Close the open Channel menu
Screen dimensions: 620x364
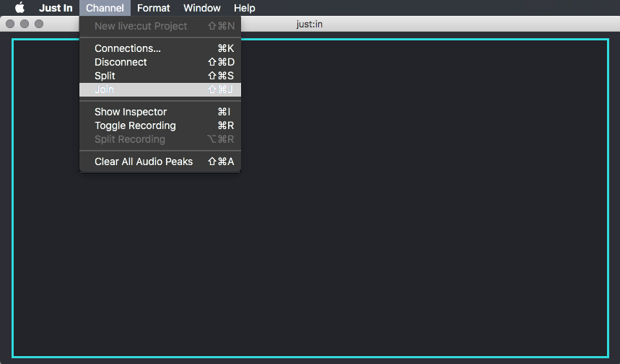tap(105, 8)
